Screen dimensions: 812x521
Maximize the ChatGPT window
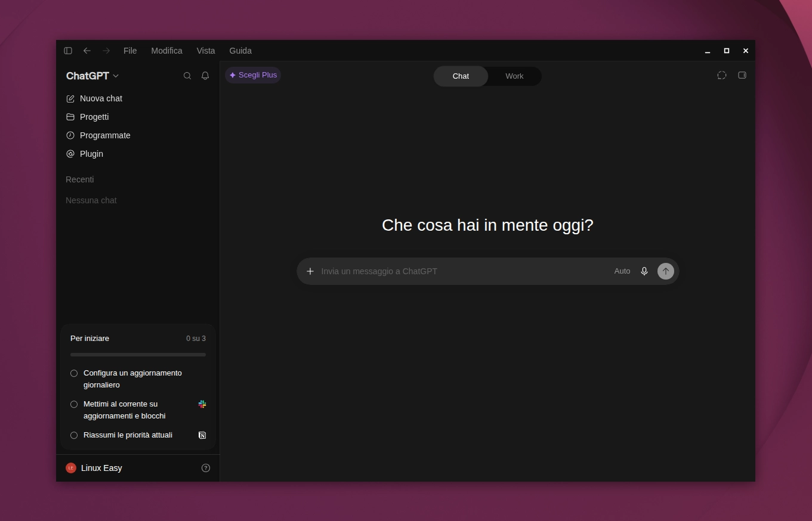click(x=727, y=51)
